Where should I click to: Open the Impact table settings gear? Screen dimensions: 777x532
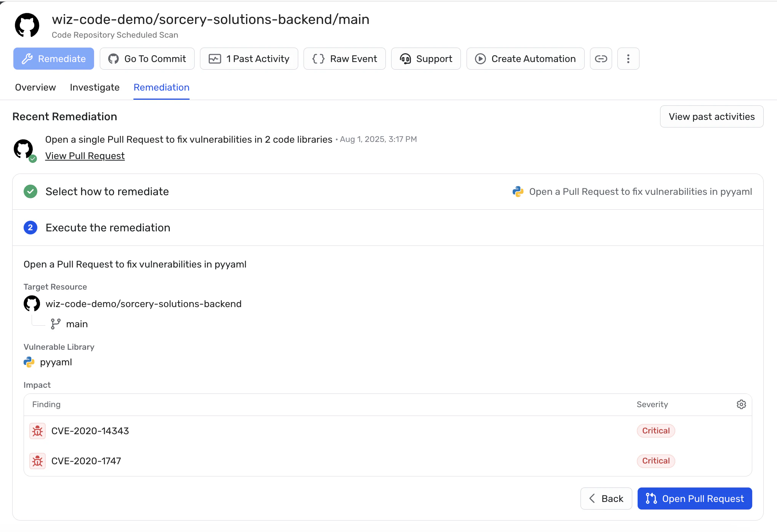coord(741,404)
